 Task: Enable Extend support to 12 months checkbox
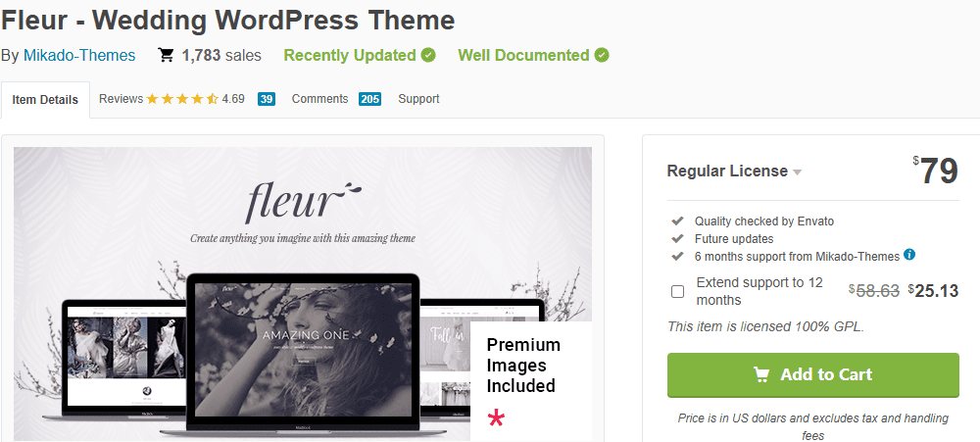click(677, 291)
